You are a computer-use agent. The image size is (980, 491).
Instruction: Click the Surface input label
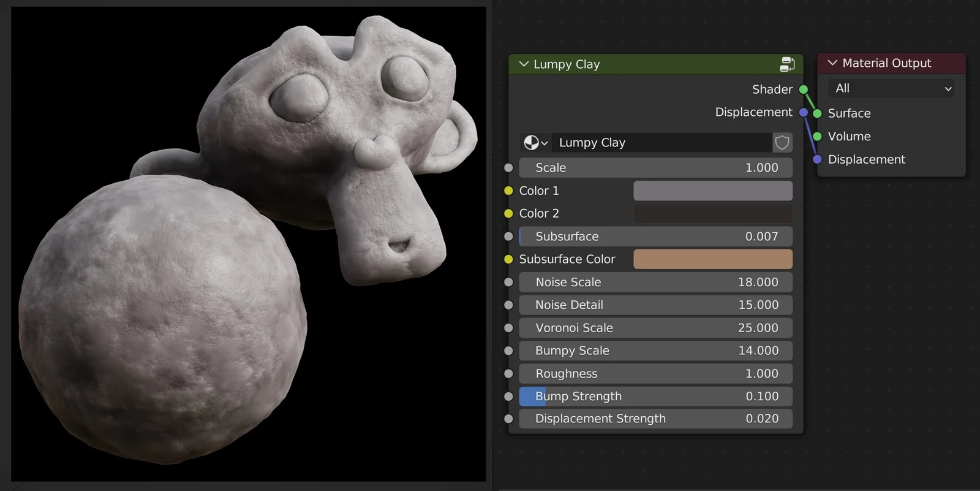tap(849, 113)
